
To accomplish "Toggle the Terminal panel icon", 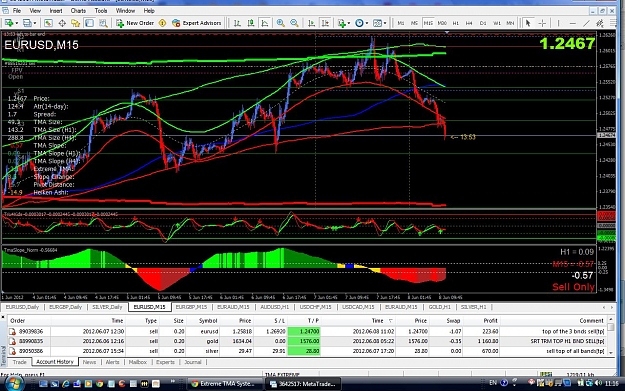I will (89, 23).
